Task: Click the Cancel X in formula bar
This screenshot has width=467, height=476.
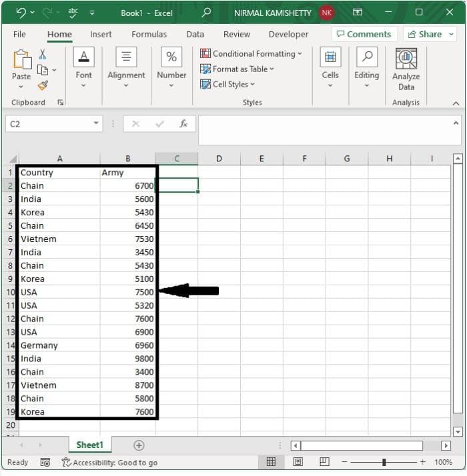Action: [x=135, y=124]
